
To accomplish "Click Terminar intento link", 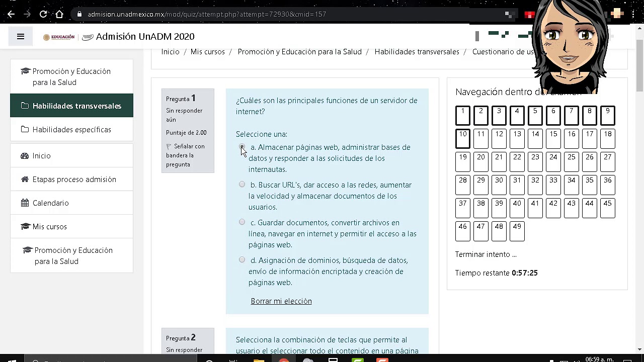I will [486, 254].
